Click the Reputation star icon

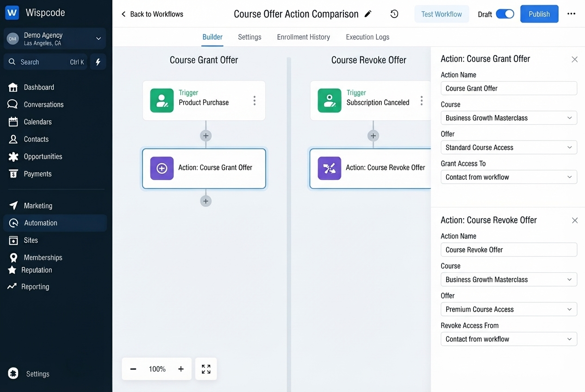(x=12, y=270)
